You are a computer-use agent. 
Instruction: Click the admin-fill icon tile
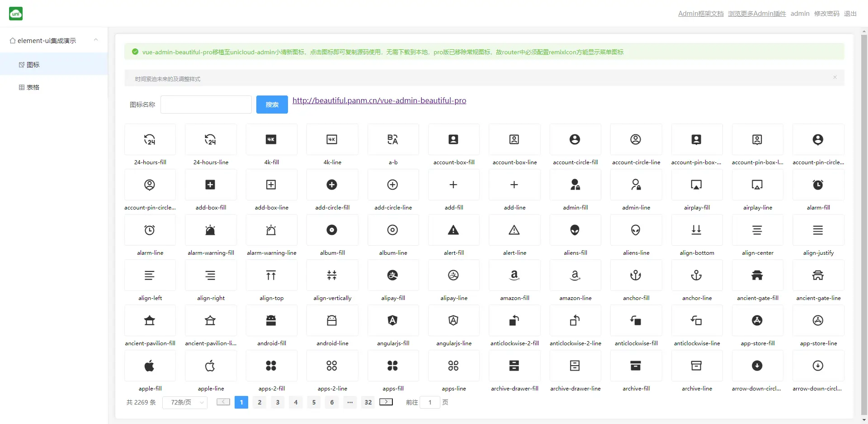point(575,185)
